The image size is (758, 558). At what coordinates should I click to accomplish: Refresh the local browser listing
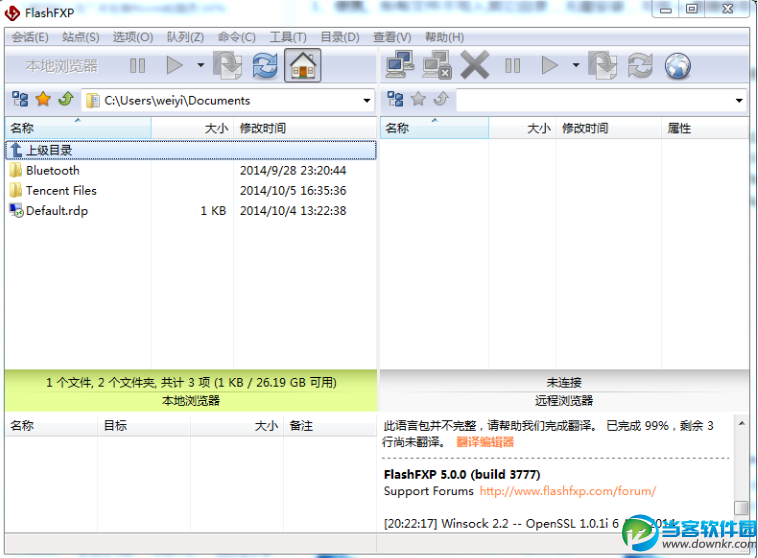tap(265, 65)
